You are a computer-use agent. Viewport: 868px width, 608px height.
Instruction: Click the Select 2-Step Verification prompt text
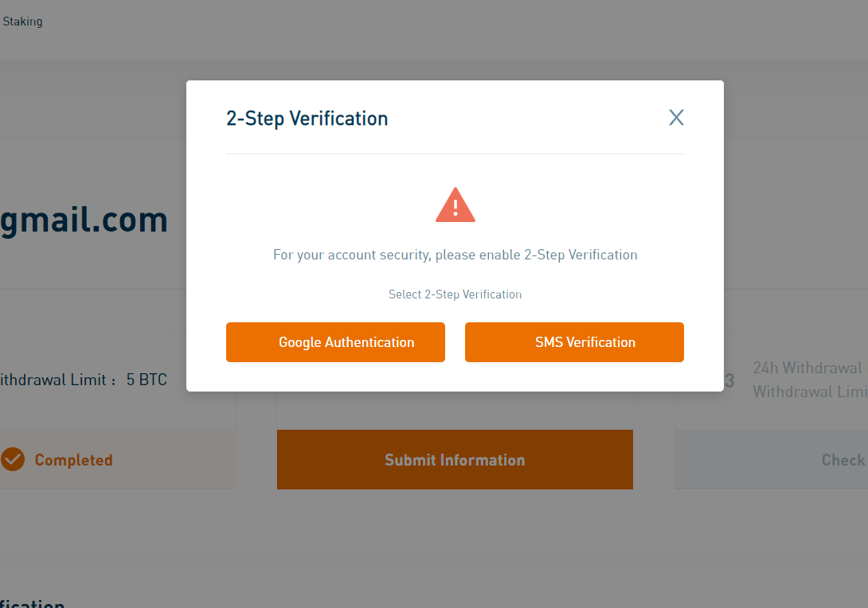pos(455,294)
